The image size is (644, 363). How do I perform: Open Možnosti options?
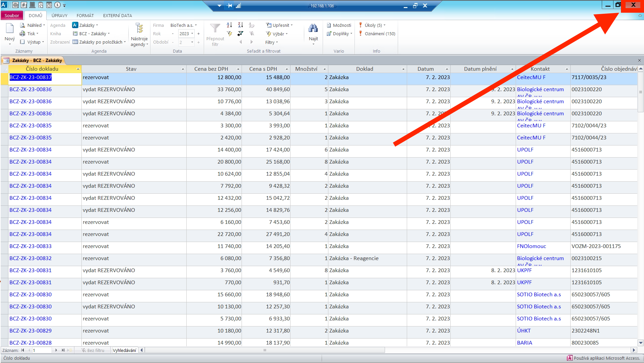339,25
